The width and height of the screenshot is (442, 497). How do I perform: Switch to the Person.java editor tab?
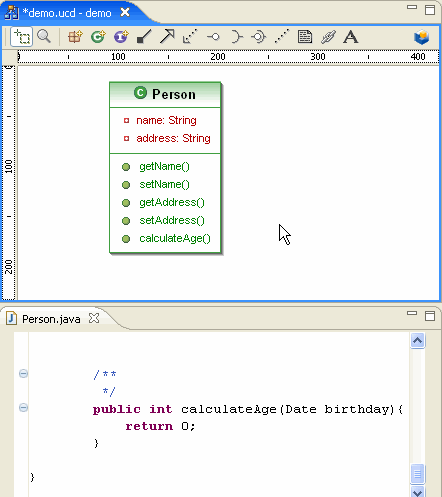[x=51, y=319]
